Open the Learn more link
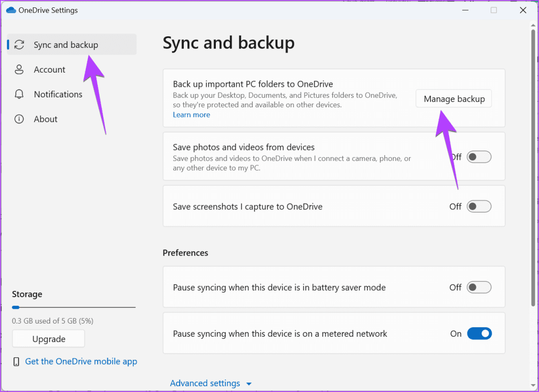This screenshot has width=539, height=392. [x=192, y=115]
